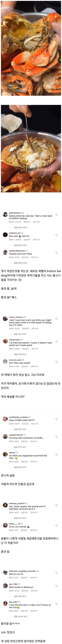Click "답글 달기" on ozzyzzo_cpp's comment
Screen dimensions: 62x644
[25, 367]
